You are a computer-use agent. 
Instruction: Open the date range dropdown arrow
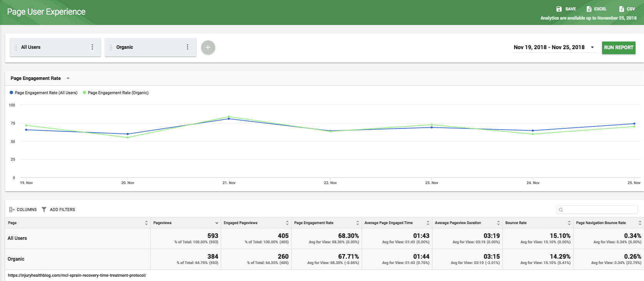point(592,47)
